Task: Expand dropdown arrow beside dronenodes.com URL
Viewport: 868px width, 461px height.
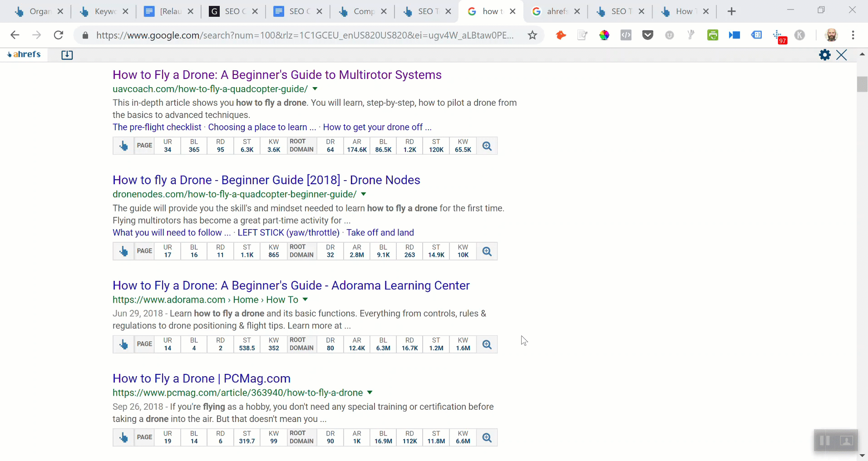Action: point(363,194)
